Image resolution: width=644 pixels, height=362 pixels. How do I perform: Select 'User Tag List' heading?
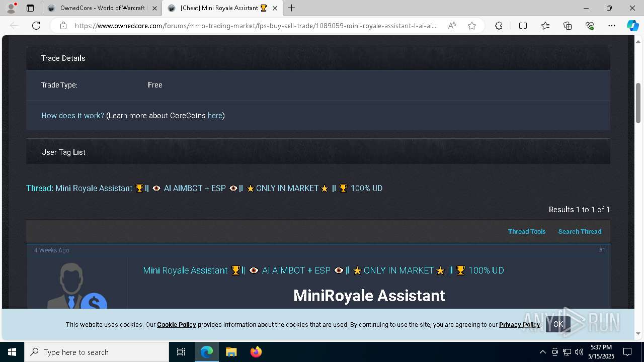coord(63,152)
